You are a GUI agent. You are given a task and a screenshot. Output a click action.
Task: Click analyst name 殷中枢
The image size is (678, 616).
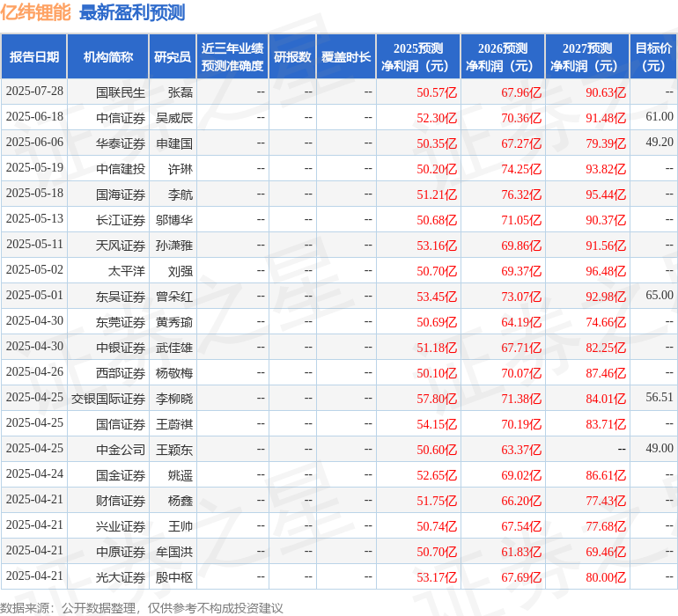coord(174,576)
